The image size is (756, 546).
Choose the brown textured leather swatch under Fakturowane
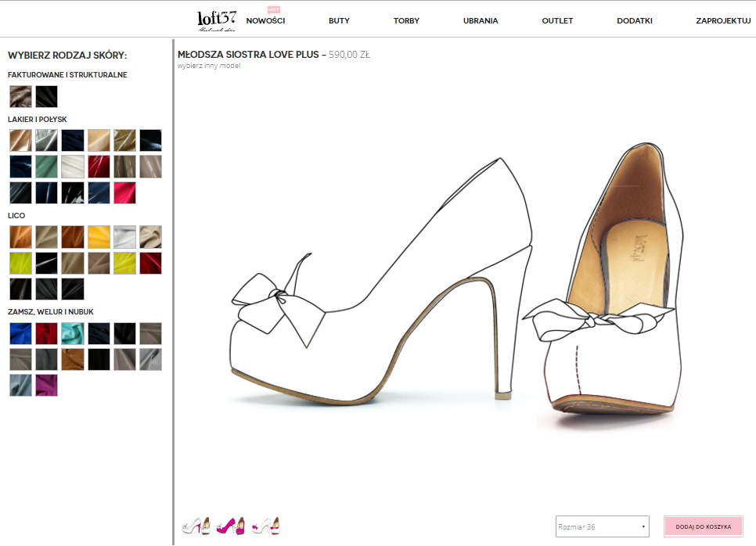(x=20, y=96)
